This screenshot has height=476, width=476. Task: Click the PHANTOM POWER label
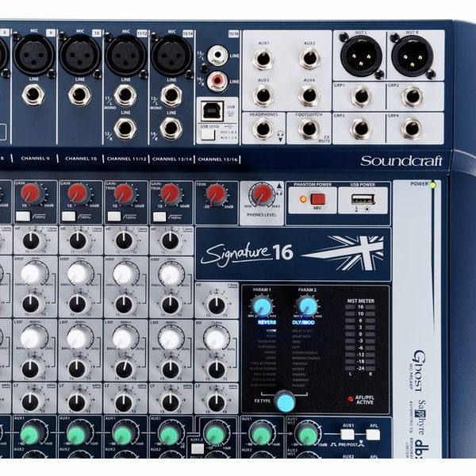tap(313, 185)
